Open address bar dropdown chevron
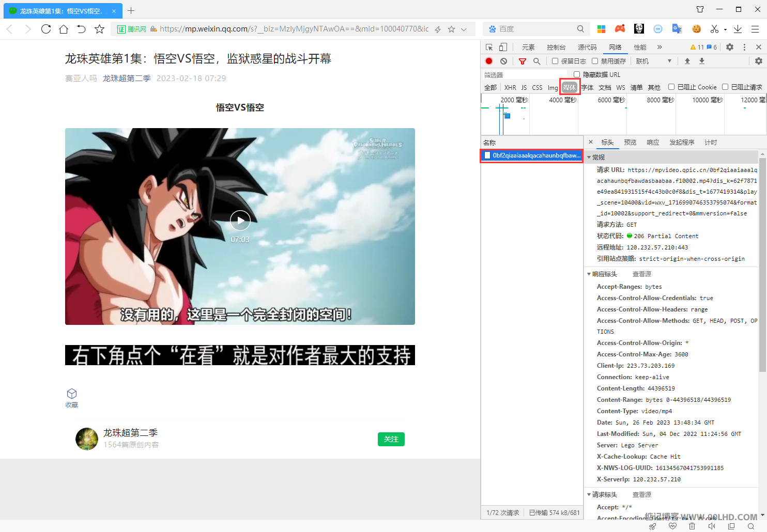The width and height of the screenshot is (767, 532). (464, 29)
